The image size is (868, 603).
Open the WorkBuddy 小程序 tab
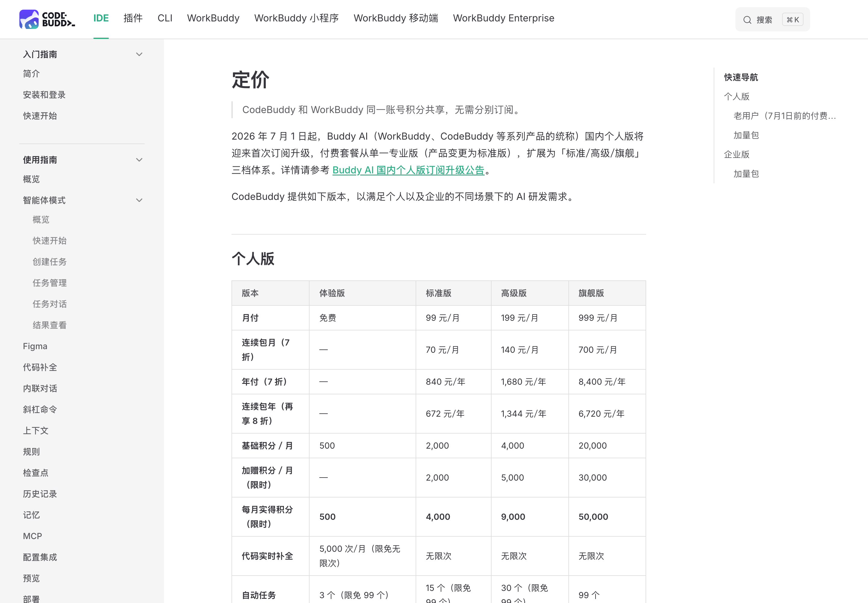tap(296, 18)
